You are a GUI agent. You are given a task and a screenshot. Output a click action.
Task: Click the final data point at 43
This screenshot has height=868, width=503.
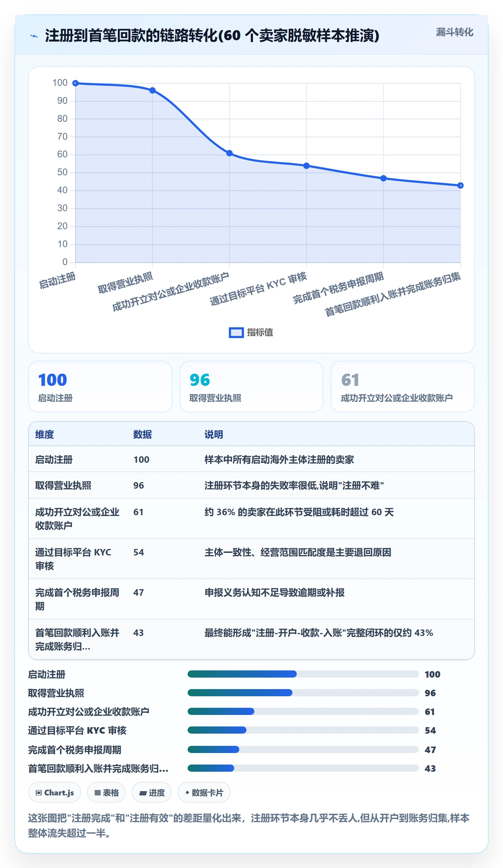(x=461, y=185)
